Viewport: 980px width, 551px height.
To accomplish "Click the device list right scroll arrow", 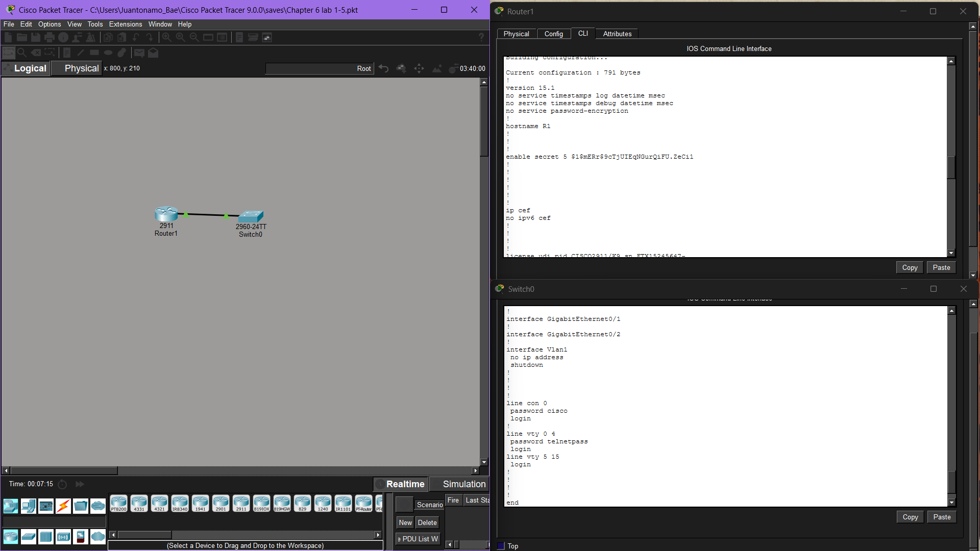I will [x=378, y=535].
